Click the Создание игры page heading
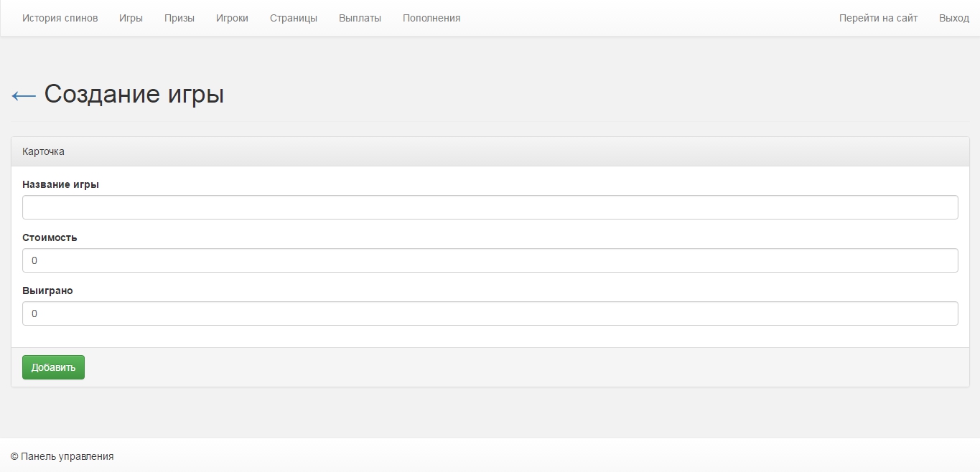 tap(134, 94)
